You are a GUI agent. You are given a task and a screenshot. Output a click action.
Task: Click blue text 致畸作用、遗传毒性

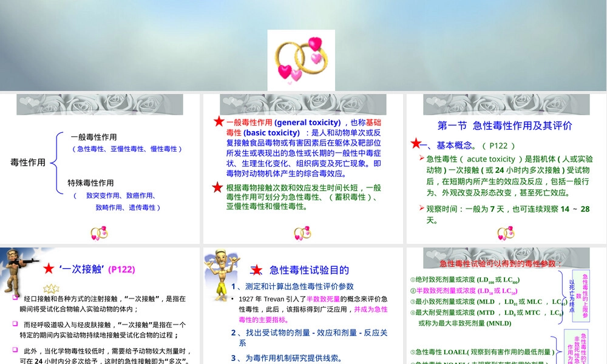pyautogui.click(x=127, y=207)
